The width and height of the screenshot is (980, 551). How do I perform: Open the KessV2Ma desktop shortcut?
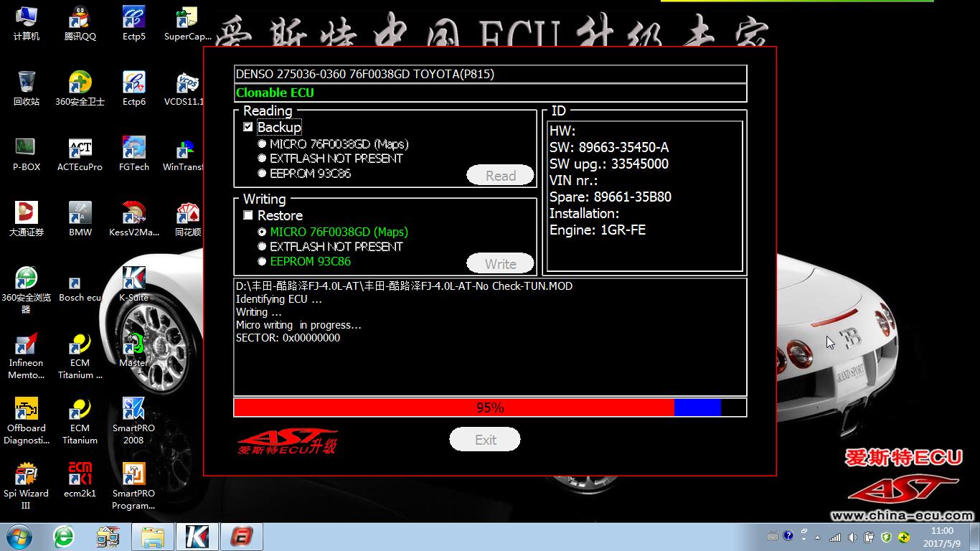point(133,219)
